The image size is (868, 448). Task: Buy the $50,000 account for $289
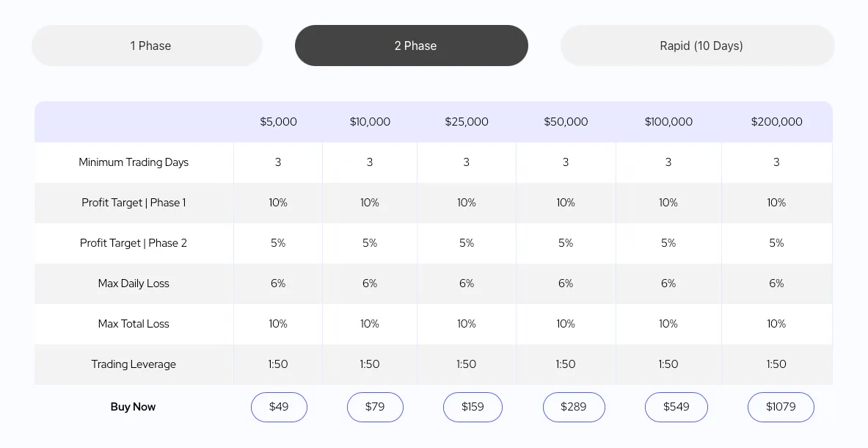pos(574,407)
